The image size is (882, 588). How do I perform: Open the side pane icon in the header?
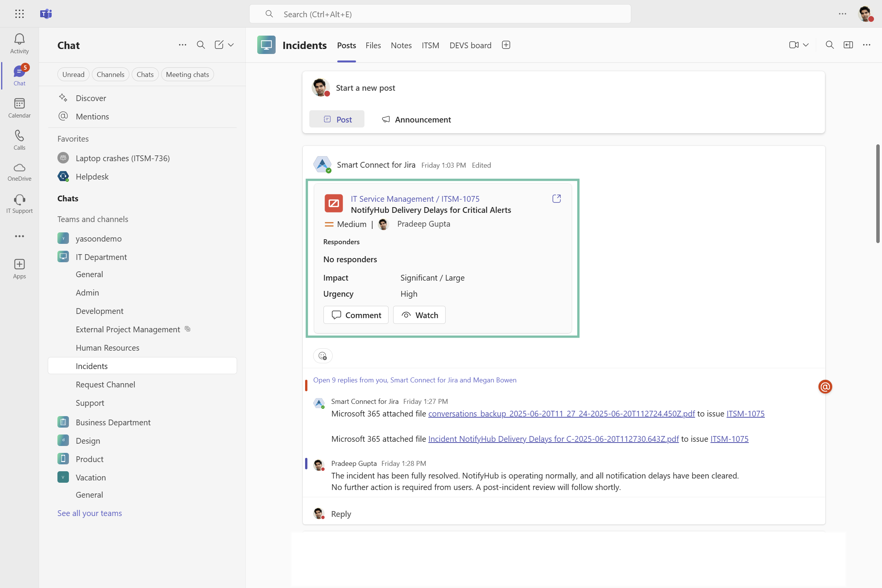tap(848, 45)
